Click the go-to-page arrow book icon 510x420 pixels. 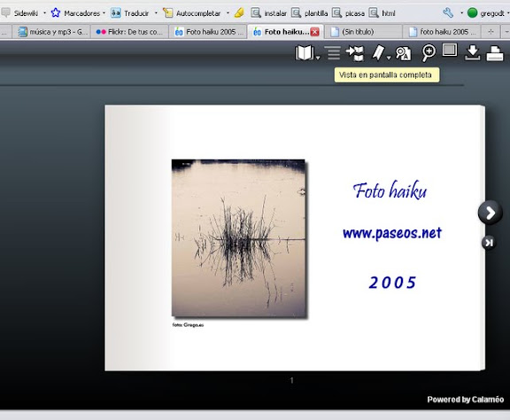tap(355, 53)
